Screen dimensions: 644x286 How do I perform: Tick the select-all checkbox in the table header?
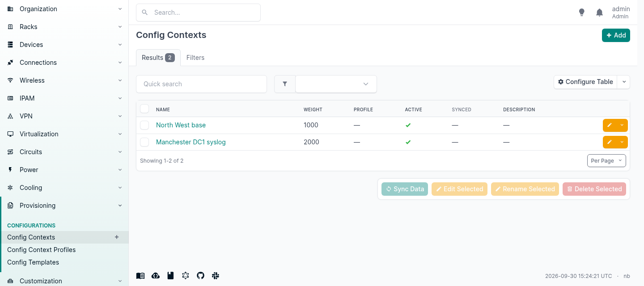click(x=144, y=109)
